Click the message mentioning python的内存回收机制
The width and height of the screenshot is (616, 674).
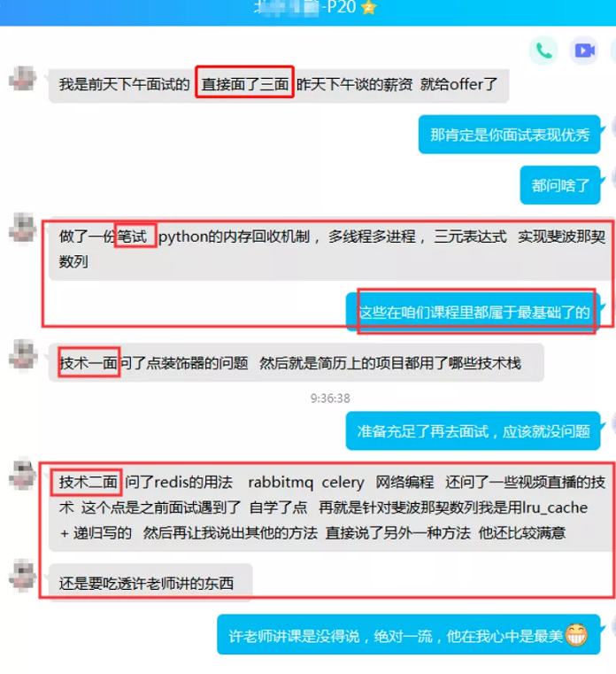[332, 249]
